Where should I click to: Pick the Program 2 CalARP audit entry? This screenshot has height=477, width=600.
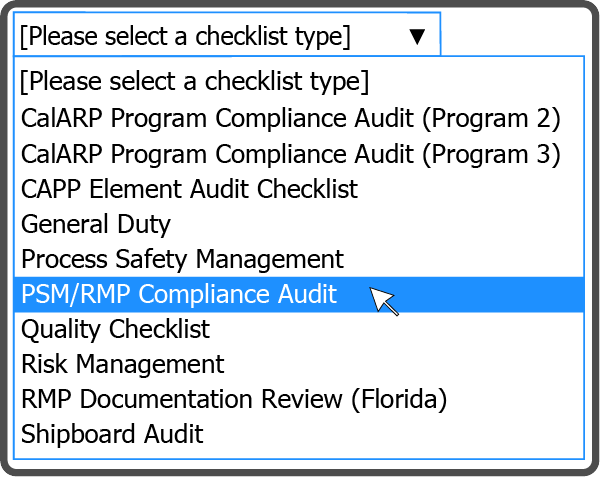[x=290, y=117]
